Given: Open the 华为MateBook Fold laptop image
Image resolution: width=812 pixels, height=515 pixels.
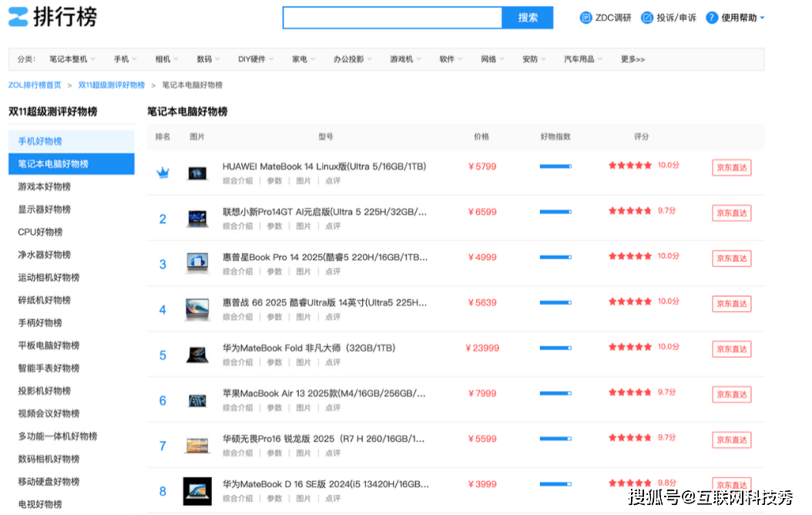Looking at the screenshot, I should pos(197,355).
